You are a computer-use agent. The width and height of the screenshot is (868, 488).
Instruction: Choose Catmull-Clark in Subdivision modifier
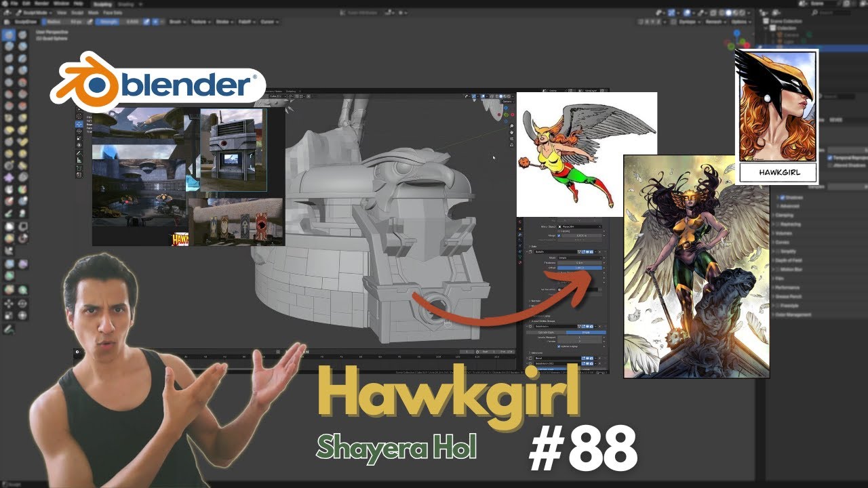[x=547, y=332]
